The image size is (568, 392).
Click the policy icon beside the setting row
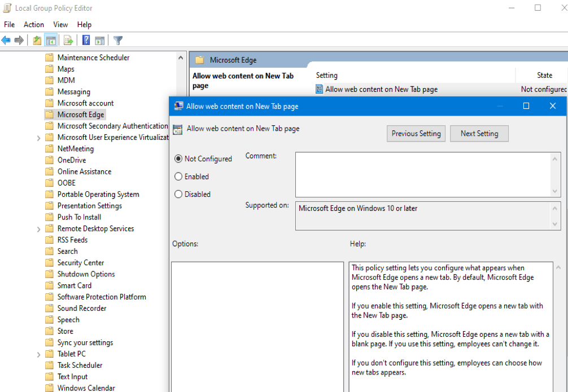click(319, 89)
